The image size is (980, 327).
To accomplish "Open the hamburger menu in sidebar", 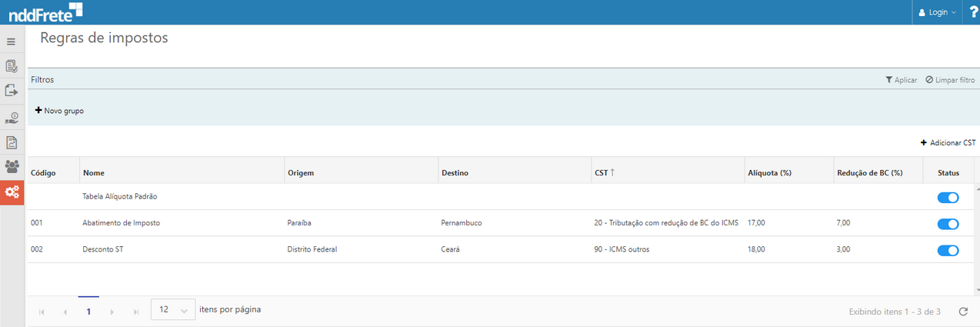I will click(x=12, y=42).
